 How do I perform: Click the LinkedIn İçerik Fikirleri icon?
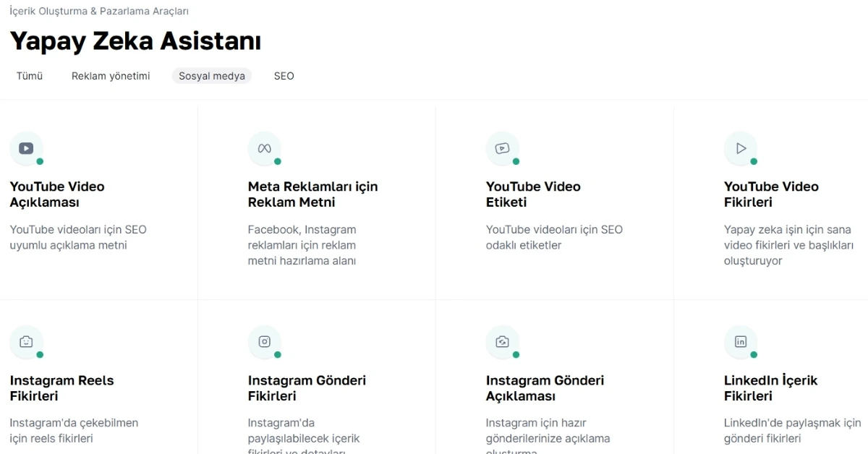tap(740, 342)
